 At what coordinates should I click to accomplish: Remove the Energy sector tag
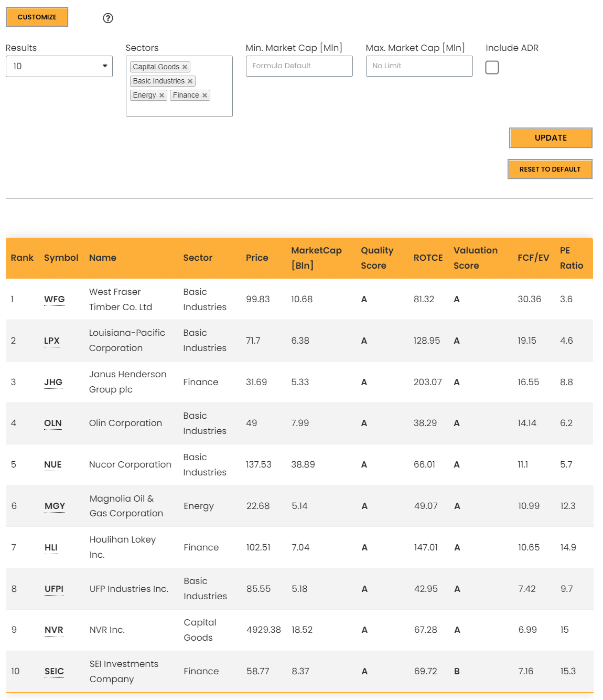coord(161,96)
